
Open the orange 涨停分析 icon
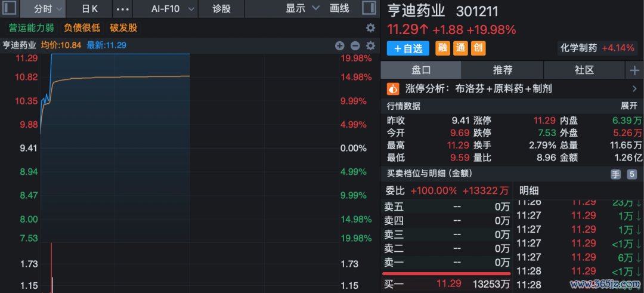(x=394, y=88)
